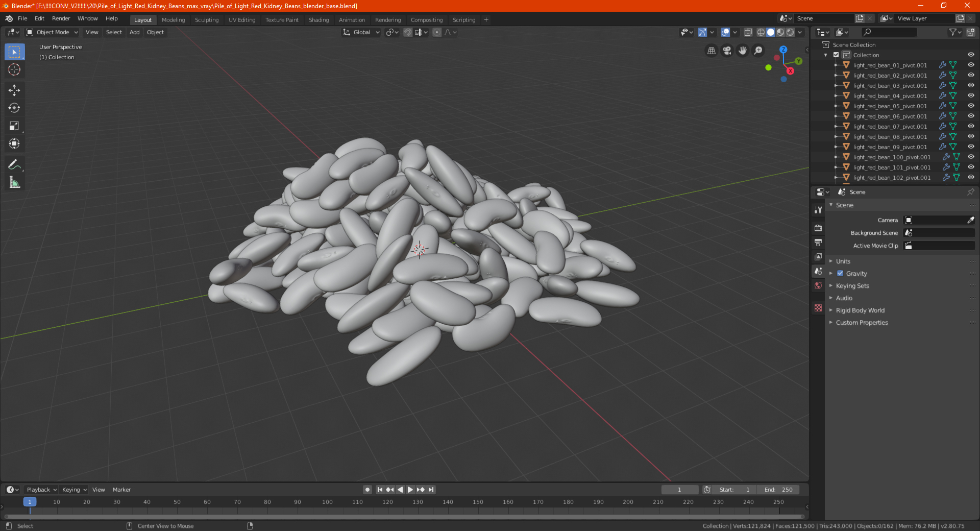Add a new collection in outliner
The image size is (980, 531).
point(970,32)
